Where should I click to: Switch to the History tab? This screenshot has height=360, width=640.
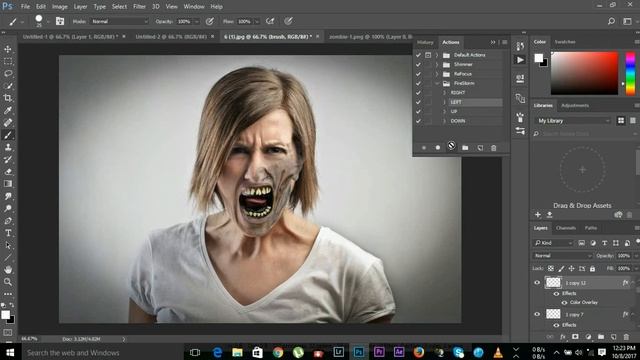425,42
